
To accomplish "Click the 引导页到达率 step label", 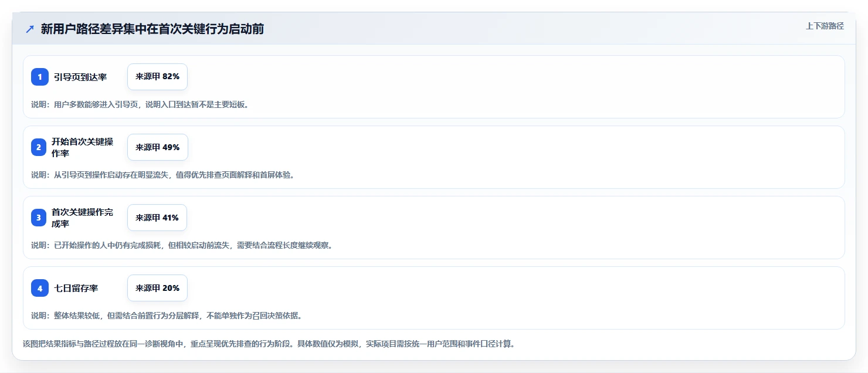I will [x=80, y=77].
